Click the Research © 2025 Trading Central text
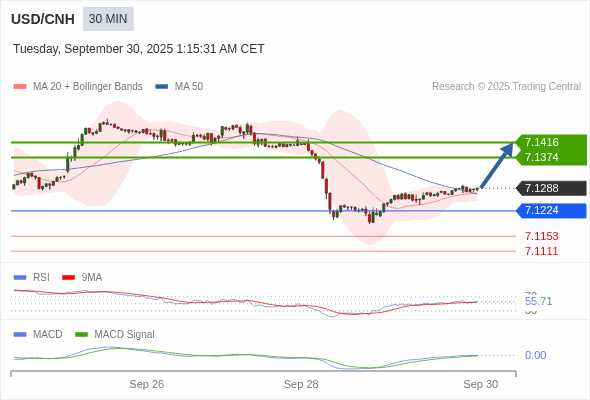590x400 pixels. tap(506, 87)
